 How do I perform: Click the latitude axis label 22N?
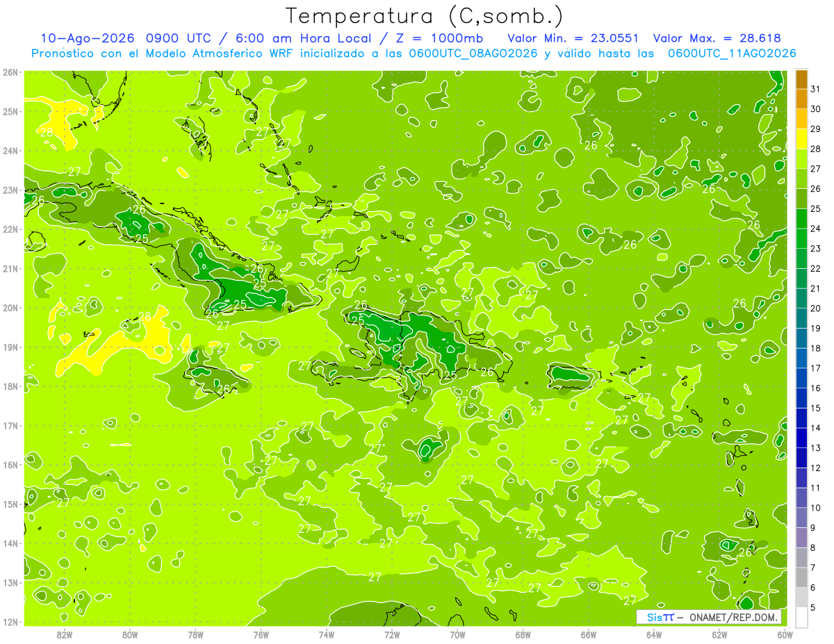[10, 229]
